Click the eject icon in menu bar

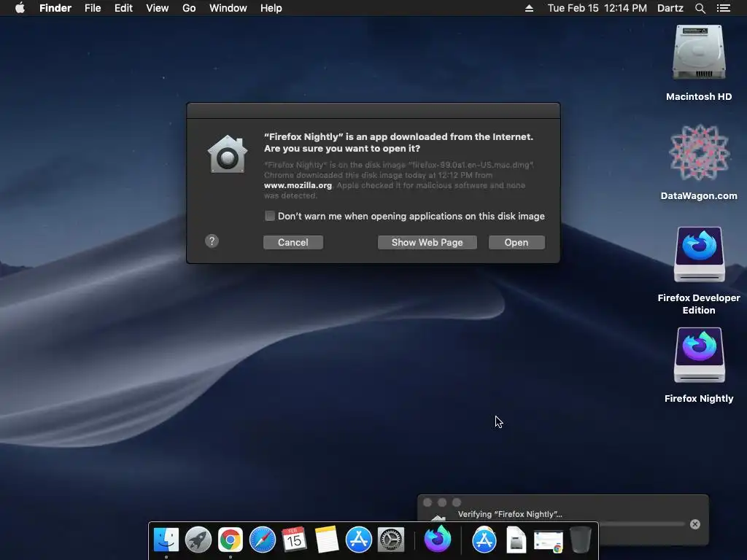[x=529, y=8]
